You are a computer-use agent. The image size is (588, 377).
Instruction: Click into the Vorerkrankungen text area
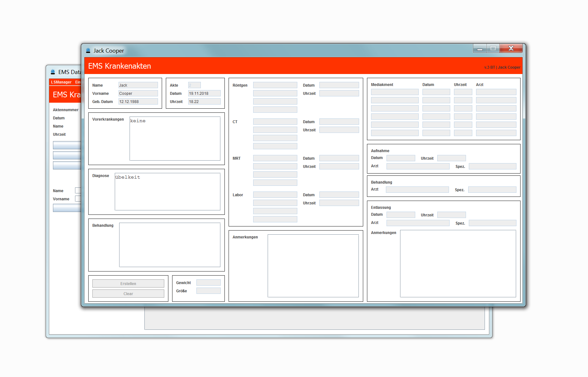tap(175, 139)
